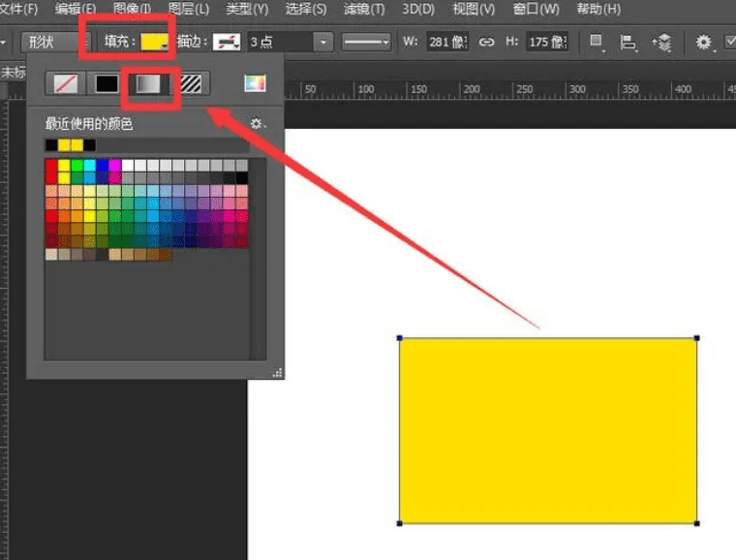Image resolution: width=736 pixels, height=560 pixels.
Task: Toggle the link width and height icon
Action: 486,43
